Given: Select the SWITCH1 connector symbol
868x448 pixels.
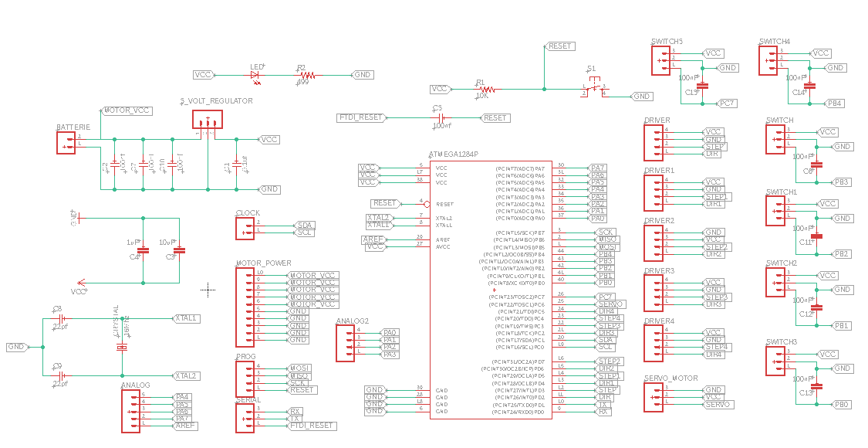Looking at the screenshot, I should (775, 211).
